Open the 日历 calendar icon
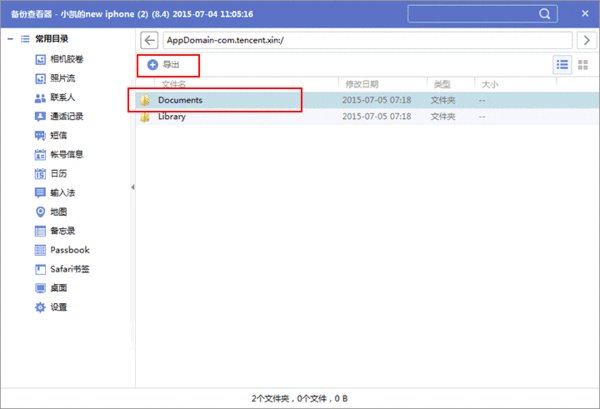 (x=40, y=173)
